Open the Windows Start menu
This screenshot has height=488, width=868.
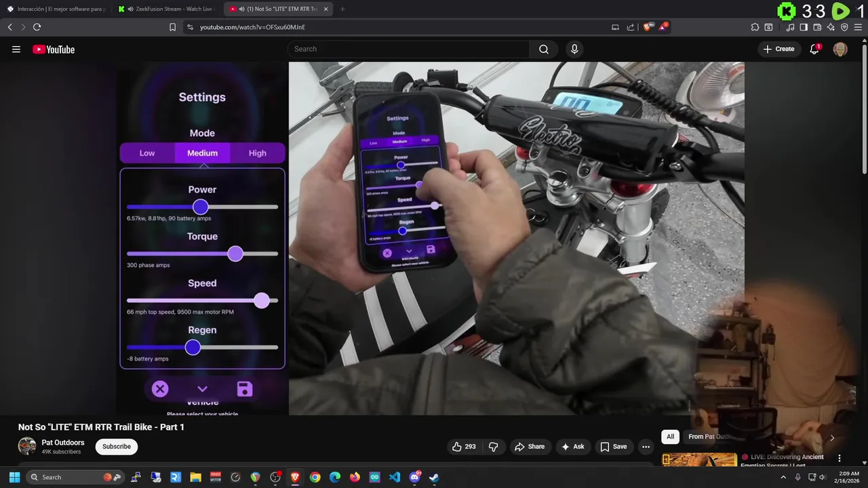(14, 477)
